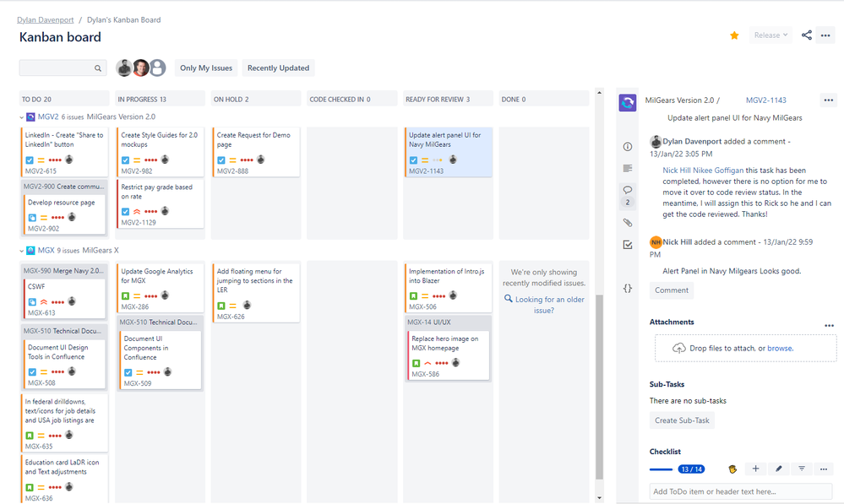
Task: Click Looking for an older issue link
Action: (x=549, y=305)
